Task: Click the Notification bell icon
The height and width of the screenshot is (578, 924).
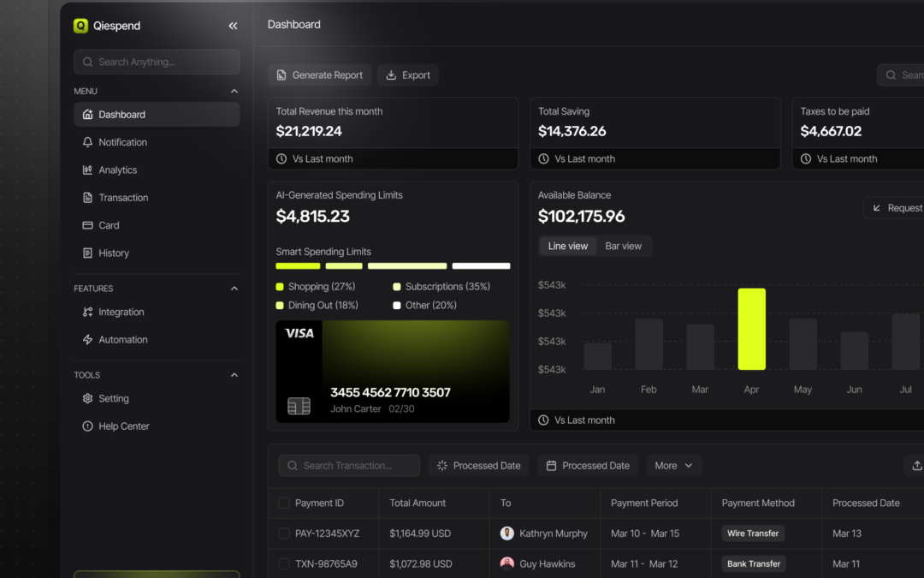Action: (x=87, y=142)
